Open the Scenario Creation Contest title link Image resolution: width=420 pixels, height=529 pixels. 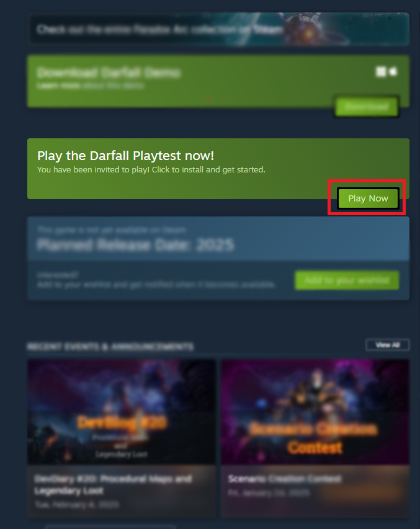285,479
